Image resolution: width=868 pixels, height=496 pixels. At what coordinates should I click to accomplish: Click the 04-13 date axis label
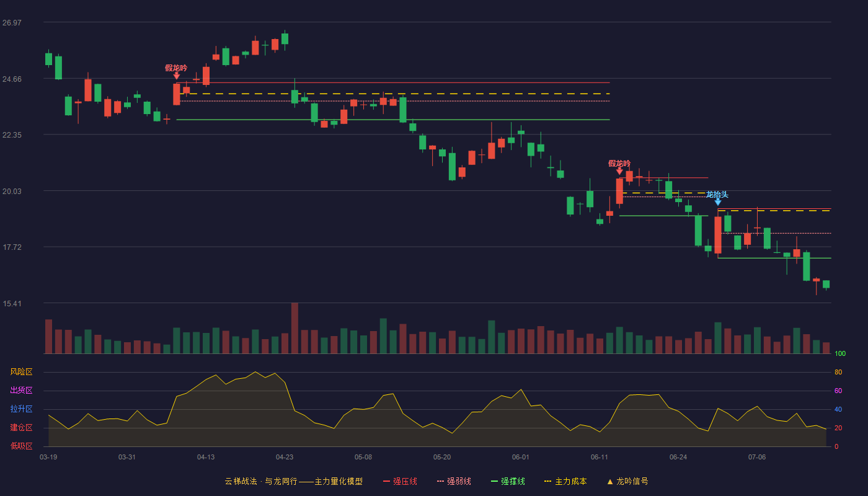pyautogui.click(x=206, y=457)
